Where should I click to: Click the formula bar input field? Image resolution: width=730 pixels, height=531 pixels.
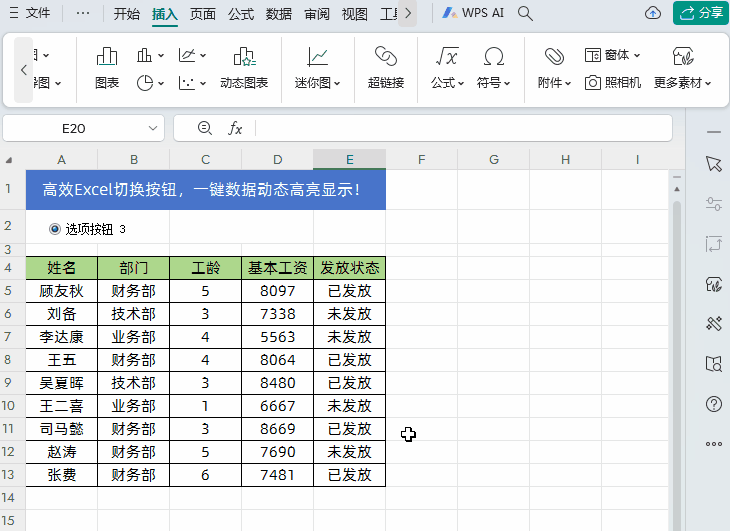pyautogui.click(x=463, y=128)
